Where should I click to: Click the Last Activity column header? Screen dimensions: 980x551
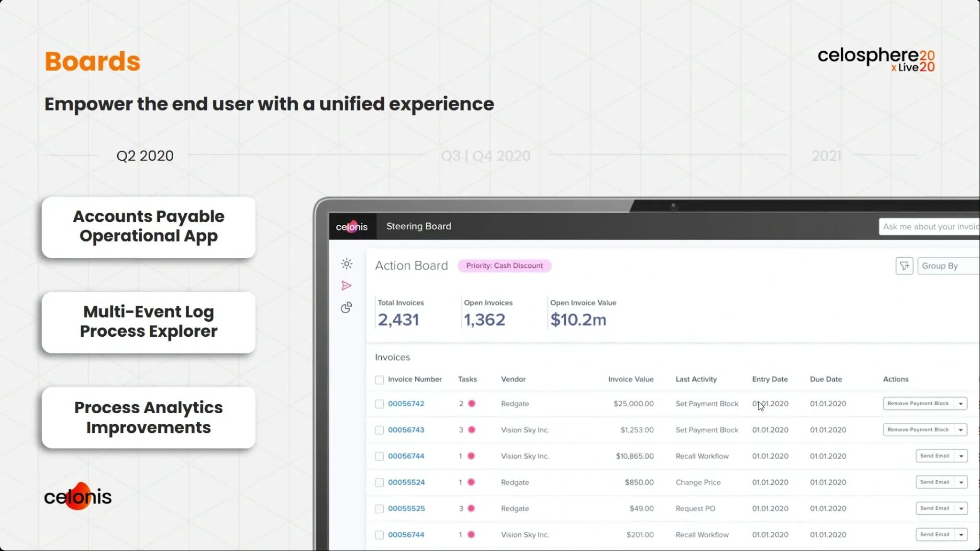click(x=696, y=379)
